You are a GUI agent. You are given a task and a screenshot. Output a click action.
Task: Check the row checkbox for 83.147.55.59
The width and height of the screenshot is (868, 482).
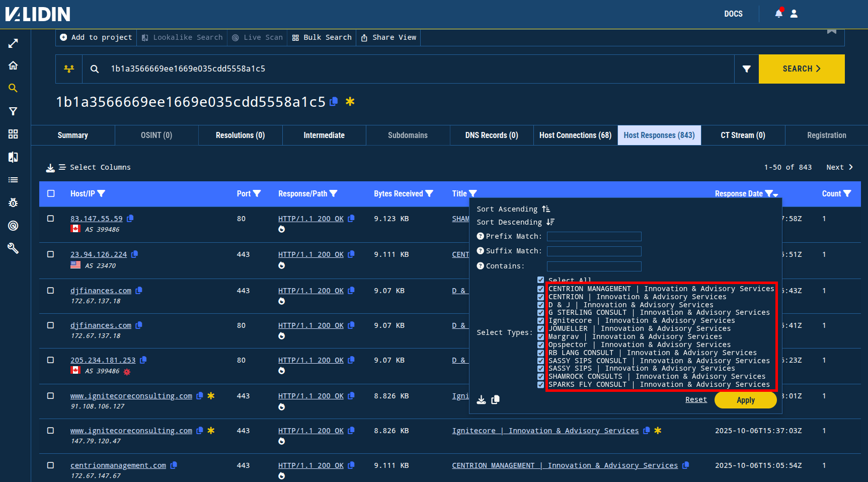click(x=50, y=219)
